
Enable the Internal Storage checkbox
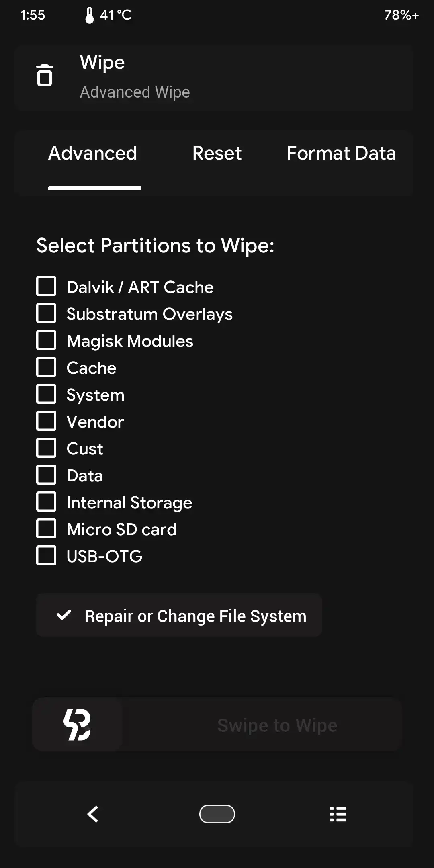click(46, 502)
